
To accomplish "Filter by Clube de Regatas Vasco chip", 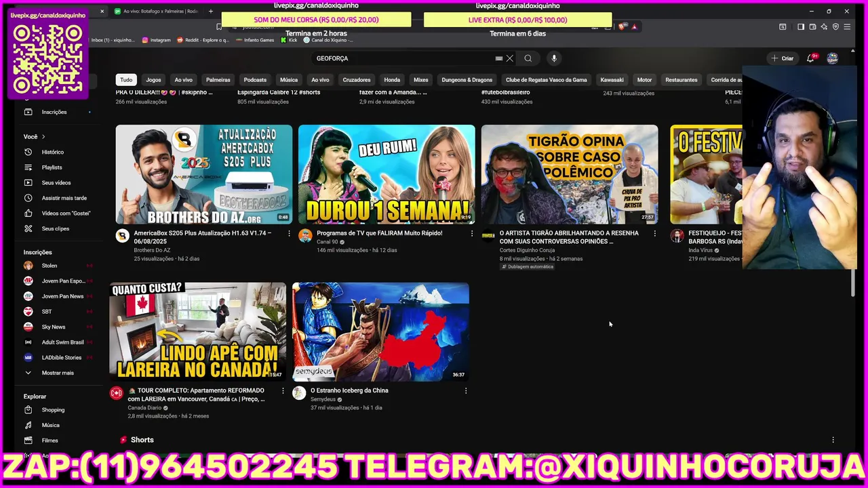I will coord(546,80).
